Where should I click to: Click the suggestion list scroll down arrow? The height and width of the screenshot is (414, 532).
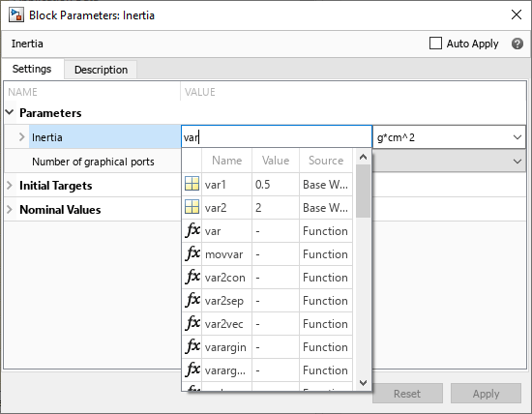[x=363, y=383]
